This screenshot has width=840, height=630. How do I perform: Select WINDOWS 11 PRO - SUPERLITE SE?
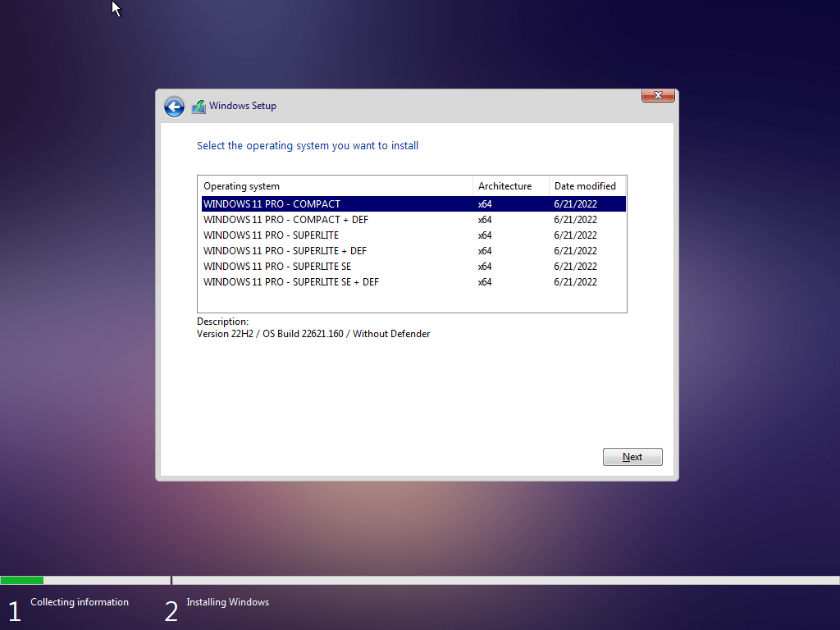tap(277, 267)
